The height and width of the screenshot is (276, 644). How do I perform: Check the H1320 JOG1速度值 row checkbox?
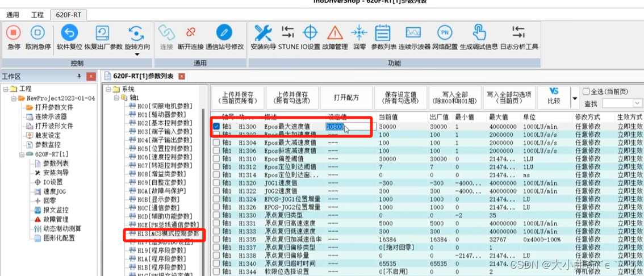(x=216, y=183)
